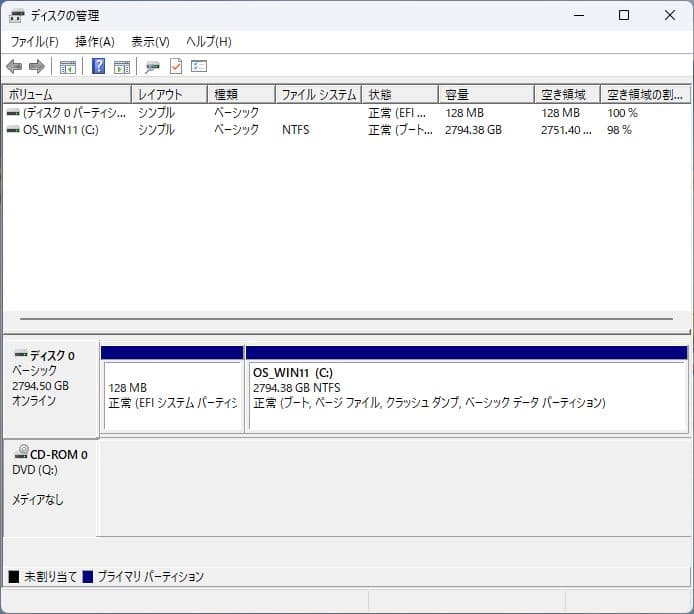Image resolution: width=694 pixels, height=614 pixels.
Task: Sort by 種類 column header
Action: click(241, 94)
